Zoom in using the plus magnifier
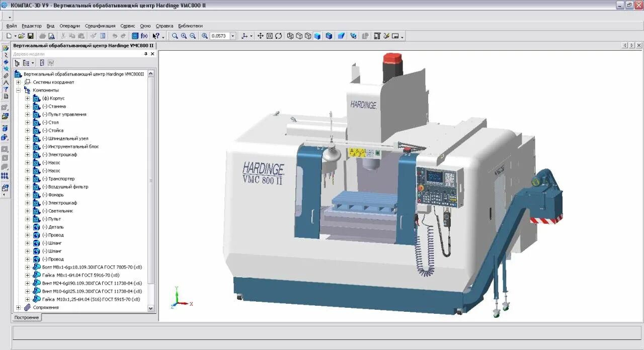The image size is (644, 350). 184,36
